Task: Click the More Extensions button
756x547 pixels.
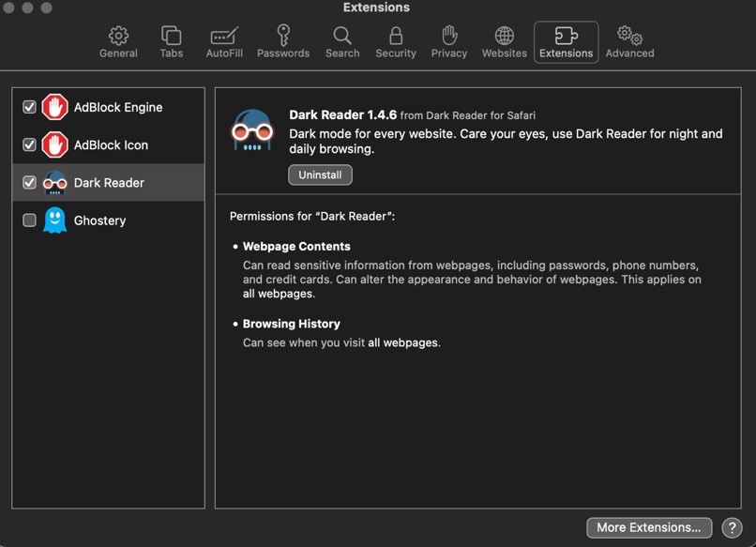Action: click(x=649, y=527)
